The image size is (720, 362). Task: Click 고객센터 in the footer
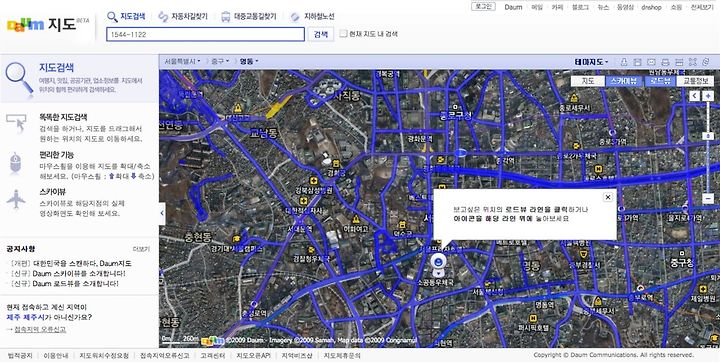coord(213,355)
